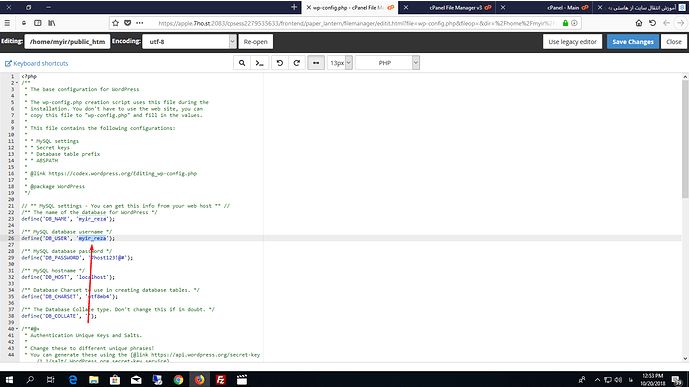The width and height of the screenshot is (690, 387).
Task: Collapse code fold at line 2
Action: (x=17, y=83)
